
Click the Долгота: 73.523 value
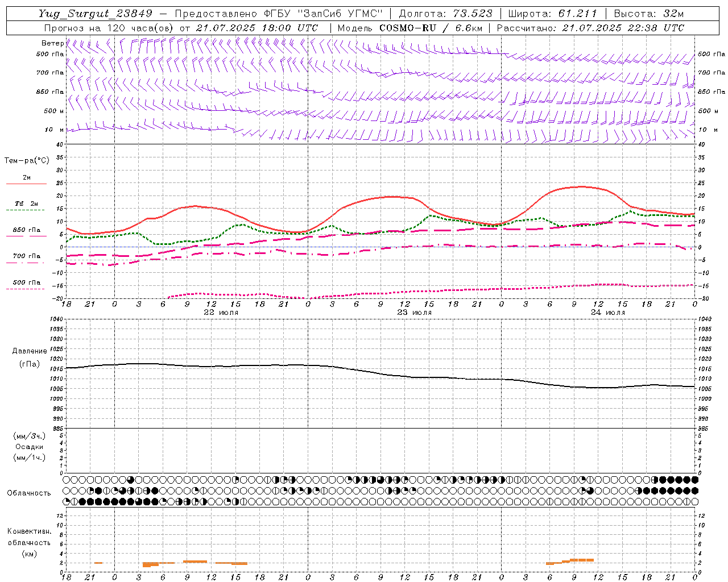pyautogui.click(x=446, y=14)
